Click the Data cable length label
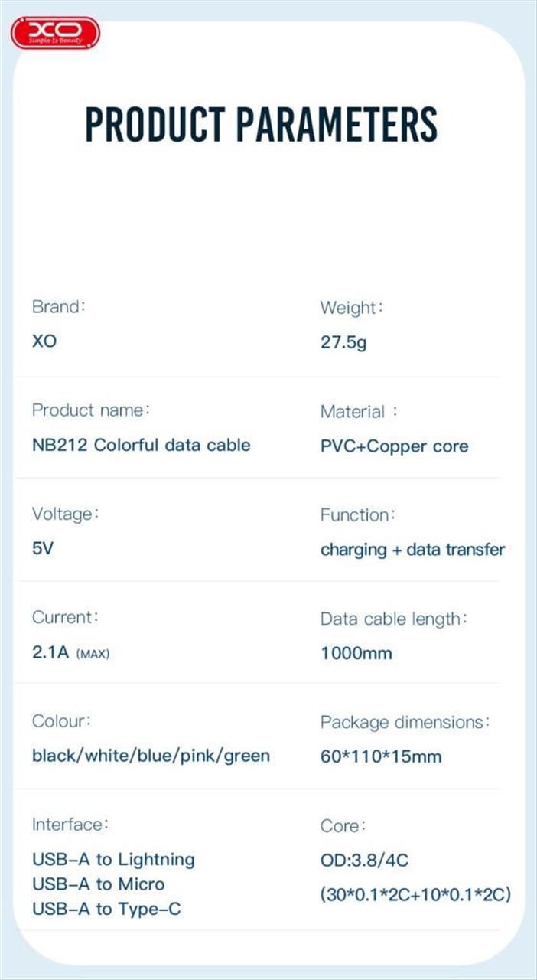 393,619
